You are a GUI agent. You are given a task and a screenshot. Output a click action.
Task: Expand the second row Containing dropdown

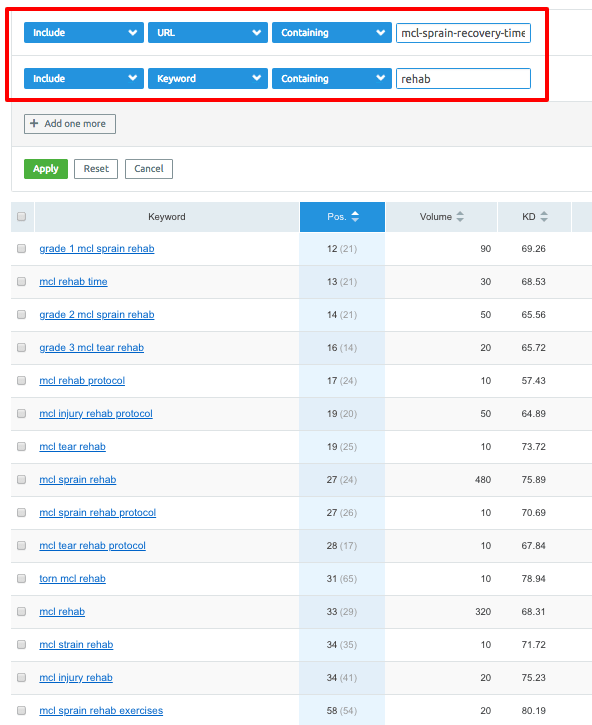(332, 79)
